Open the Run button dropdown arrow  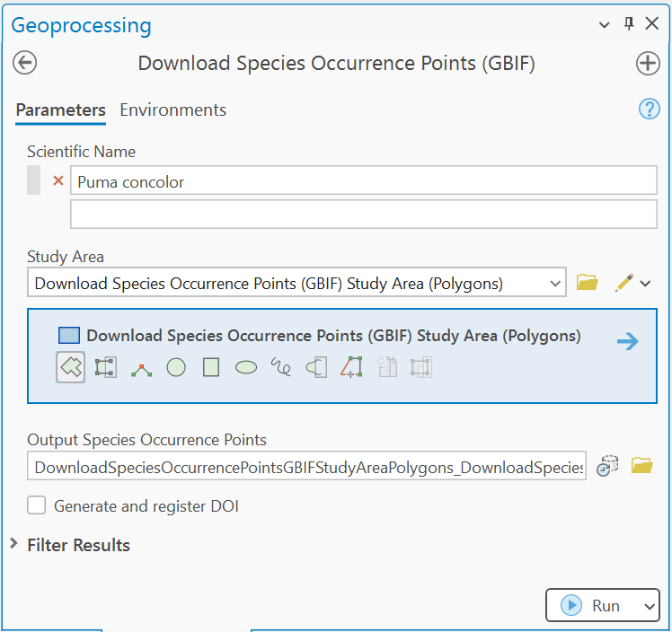click(x=649, y=606)
